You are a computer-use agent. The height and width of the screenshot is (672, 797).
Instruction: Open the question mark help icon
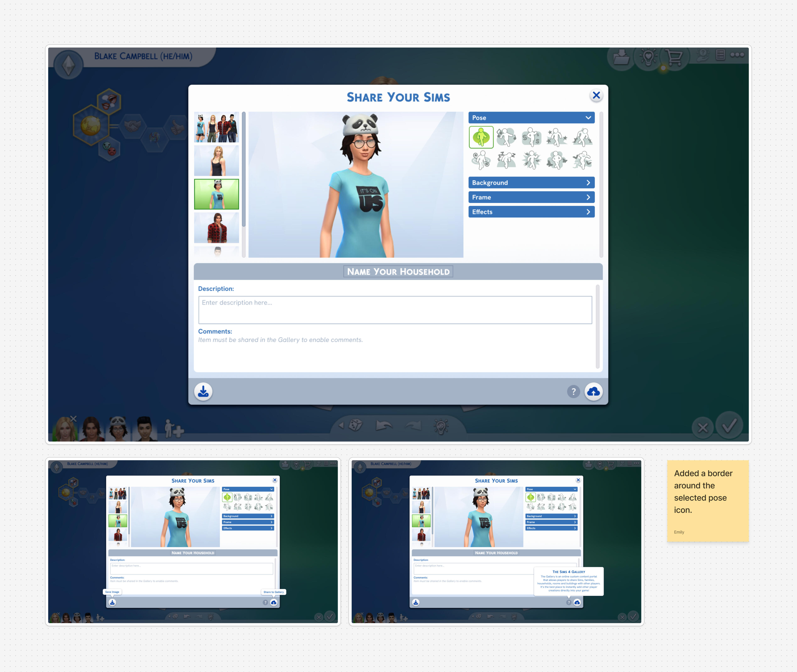(573, 391)
